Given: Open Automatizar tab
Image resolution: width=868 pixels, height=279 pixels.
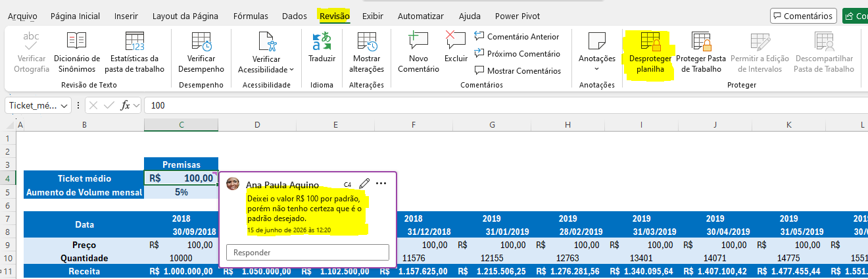Looking at the screenshot, I should click(422, 15).
